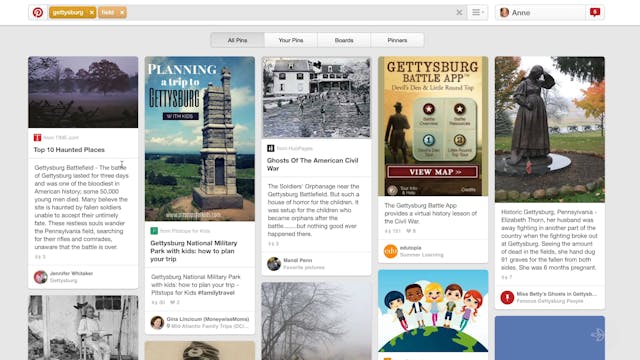
Task: Open the categories menu dropdown
Action: [x=478, y=13]
